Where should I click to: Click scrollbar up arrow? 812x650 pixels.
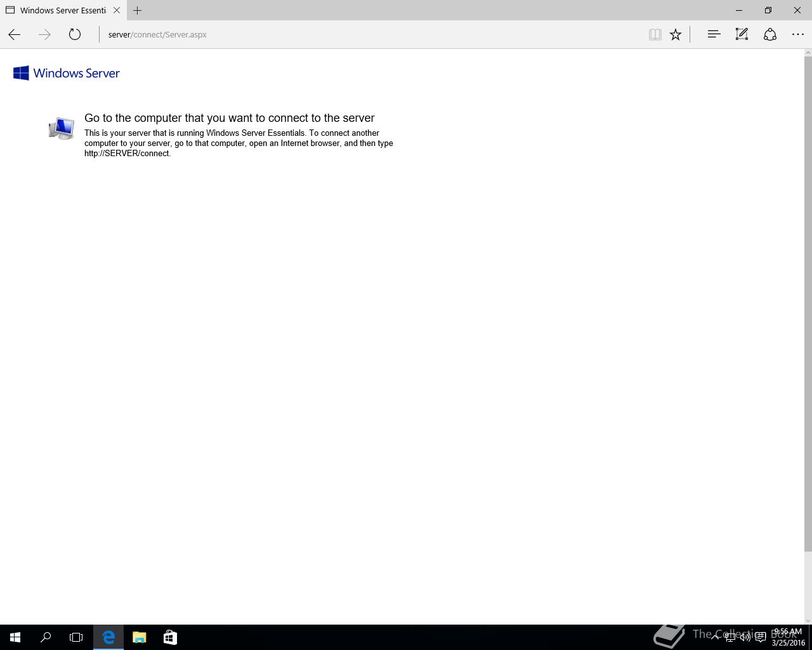click(x=808, y=52)
